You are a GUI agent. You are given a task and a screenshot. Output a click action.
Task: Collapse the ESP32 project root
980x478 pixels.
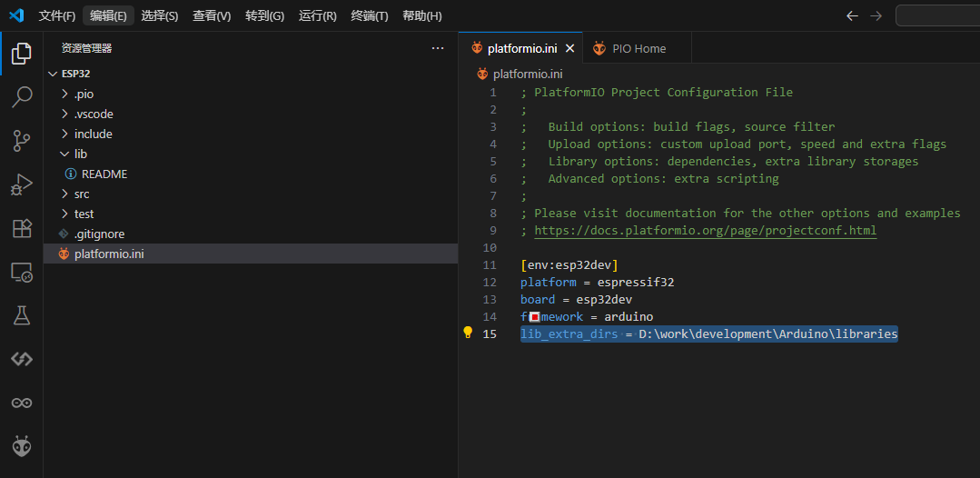(x=75, y=74)
